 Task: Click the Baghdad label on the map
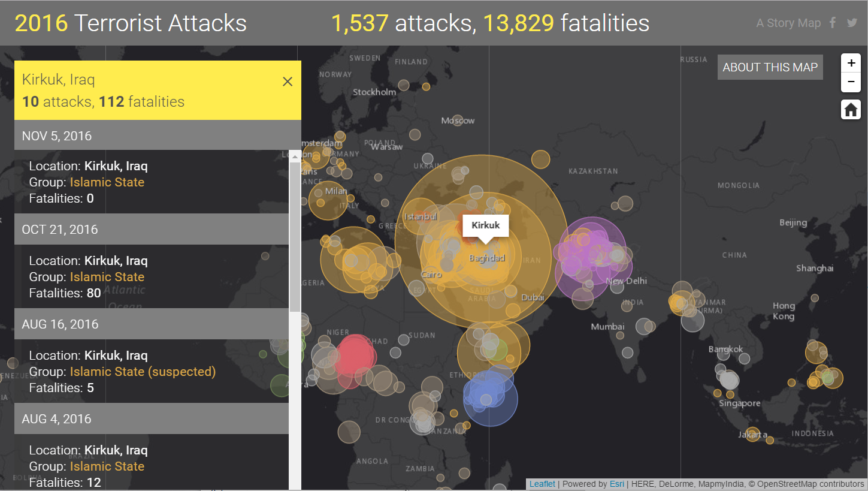[487, 258]
